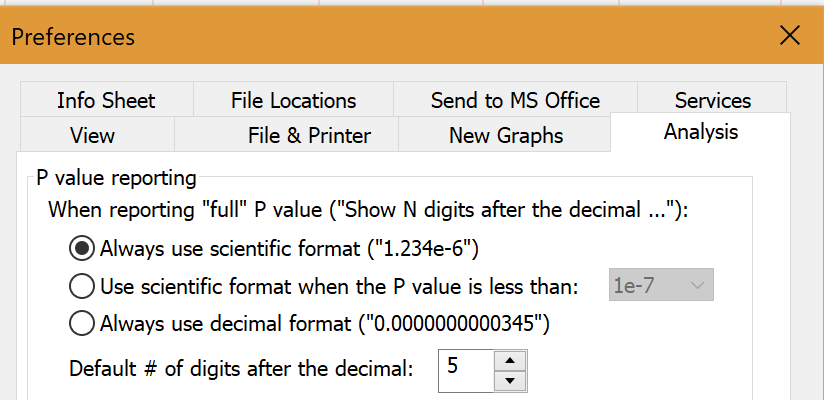
Task: Click the Default # of digits label
Action: 240,368
